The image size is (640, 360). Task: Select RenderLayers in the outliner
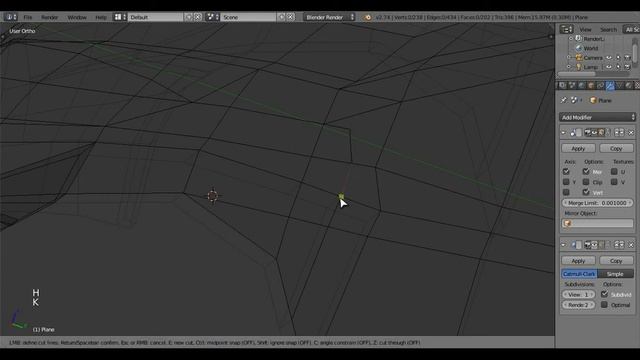click(594, 39)
